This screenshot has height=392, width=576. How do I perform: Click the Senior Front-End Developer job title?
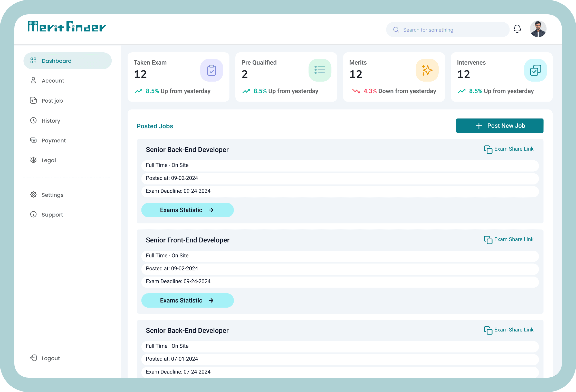(187, 240)
